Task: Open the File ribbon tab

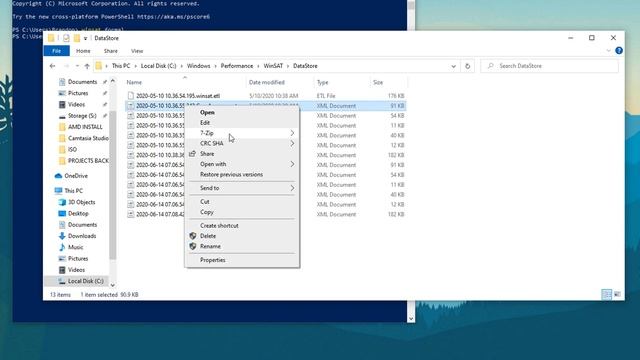Action: click(56, 51)
